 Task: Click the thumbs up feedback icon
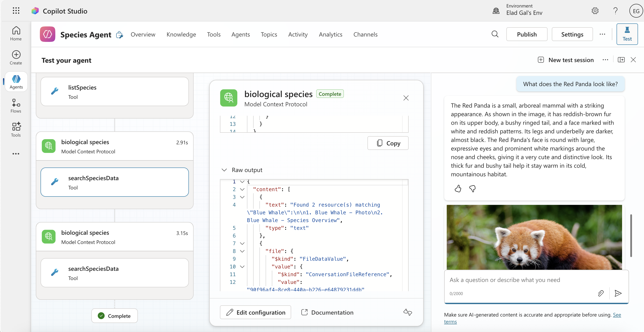[458, 189]
